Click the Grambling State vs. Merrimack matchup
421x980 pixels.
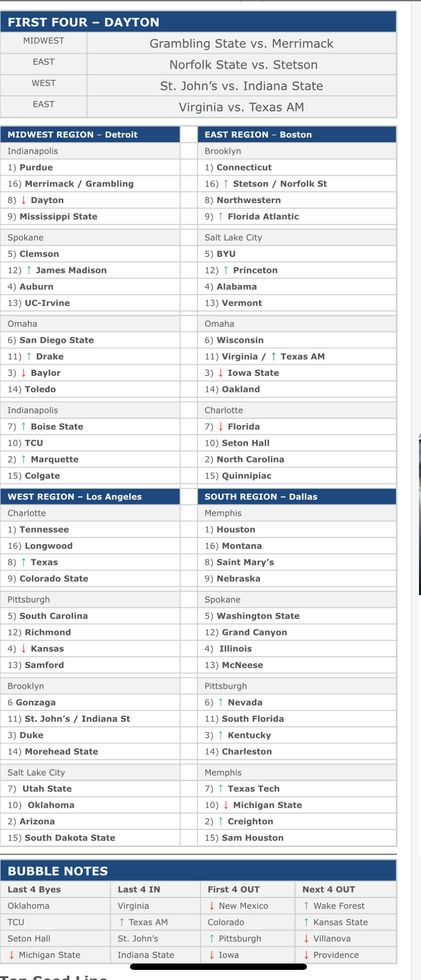241,43
